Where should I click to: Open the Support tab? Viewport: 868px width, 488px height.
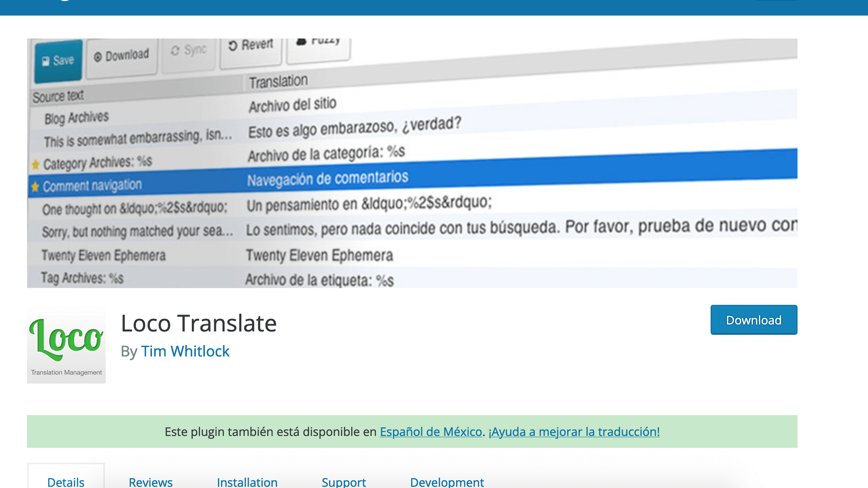tap(344, 482)
